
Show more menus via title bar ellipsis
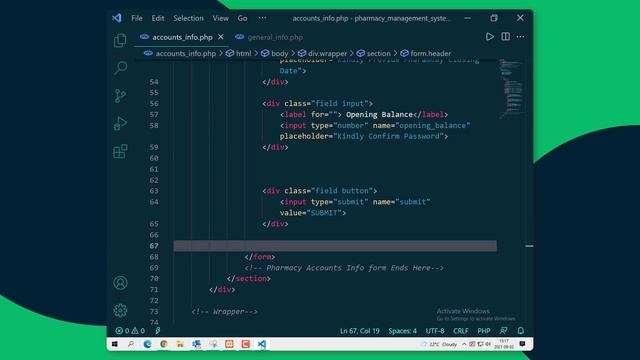coord(262,18)
